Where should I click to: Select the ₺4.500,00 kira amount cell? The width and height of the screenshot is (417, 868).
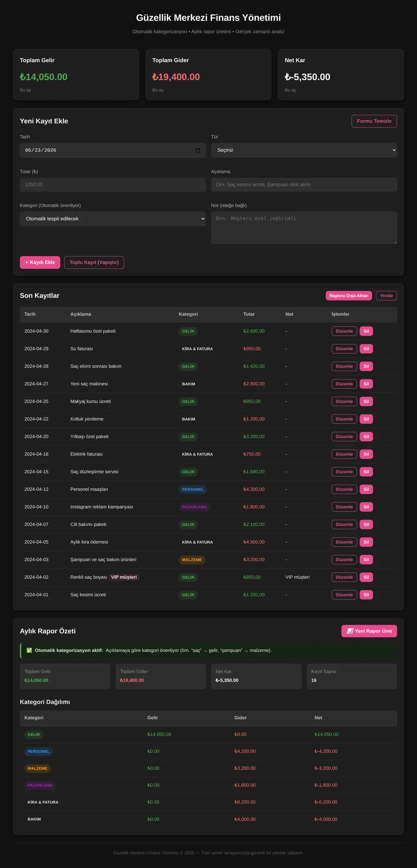coord(254,542)
